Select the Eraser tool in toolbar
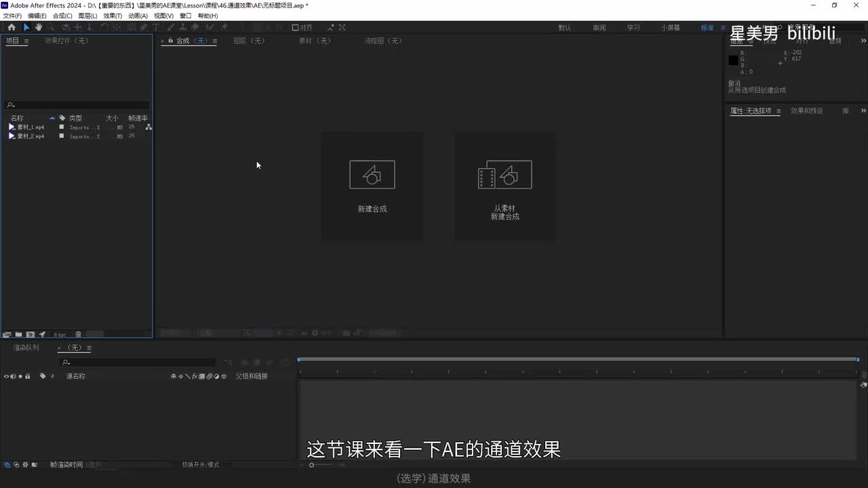 [195, 27]
